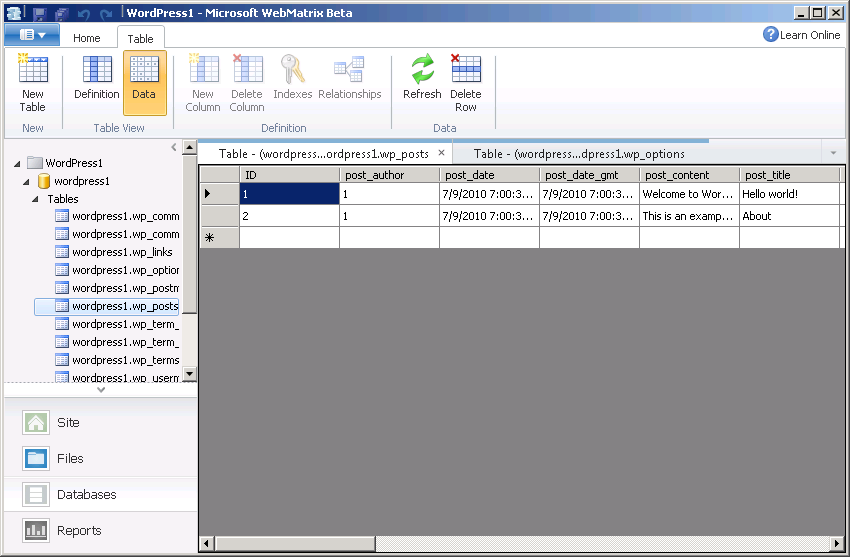Open the Relationships icon
This screenshot has width=850, height=557.
point(350,69)
